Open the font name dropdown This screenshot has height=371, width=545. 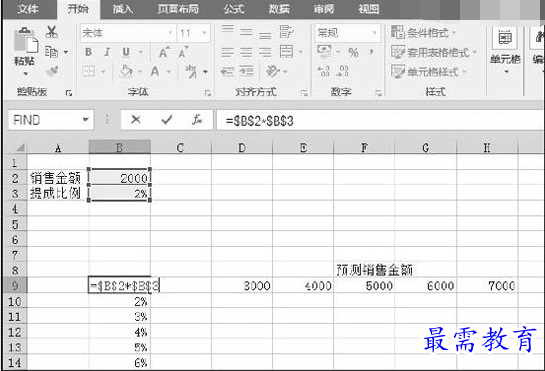pos(171,33)
